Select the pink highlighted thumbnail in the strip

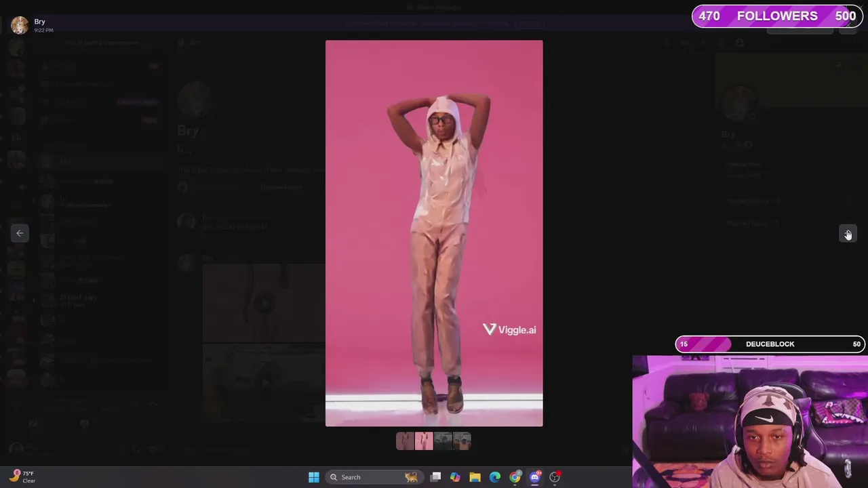click(x=424, y=441)
